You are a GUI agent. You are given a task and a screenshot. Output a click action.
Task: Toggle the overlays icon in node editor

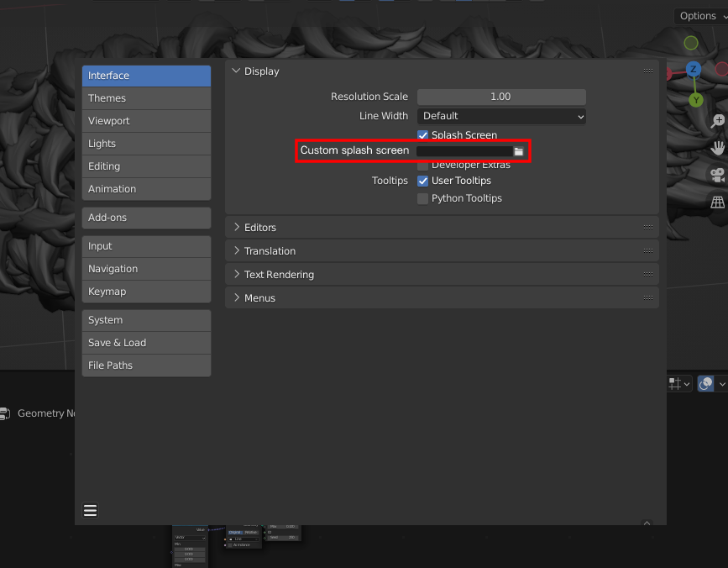(705, 384)
